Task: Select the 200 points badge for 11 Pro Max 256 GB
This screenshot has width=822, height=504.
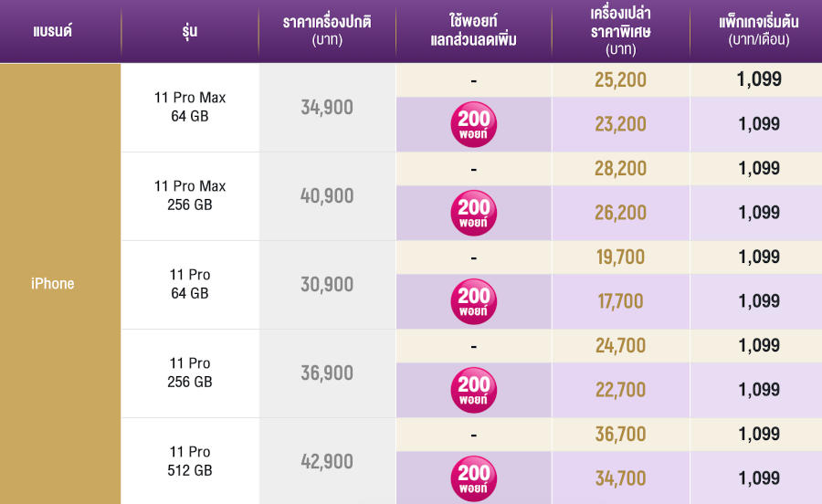Action: [x=474, y=214]
